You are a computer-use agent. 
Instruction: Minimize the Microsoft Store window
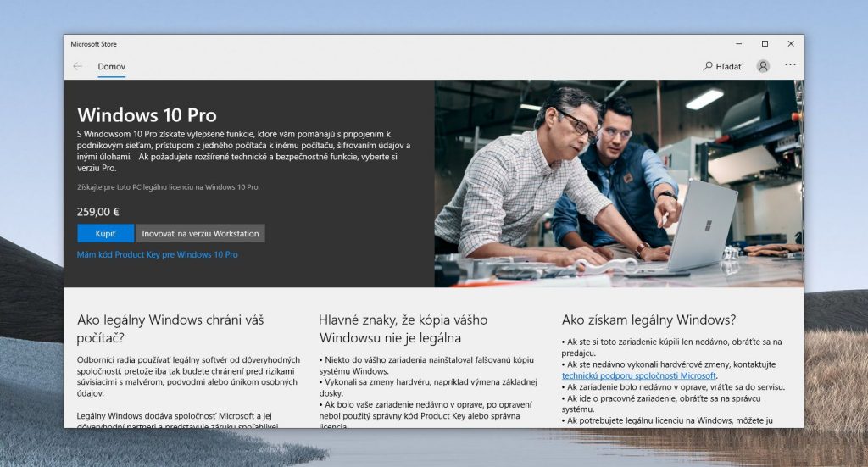point(738,44)
